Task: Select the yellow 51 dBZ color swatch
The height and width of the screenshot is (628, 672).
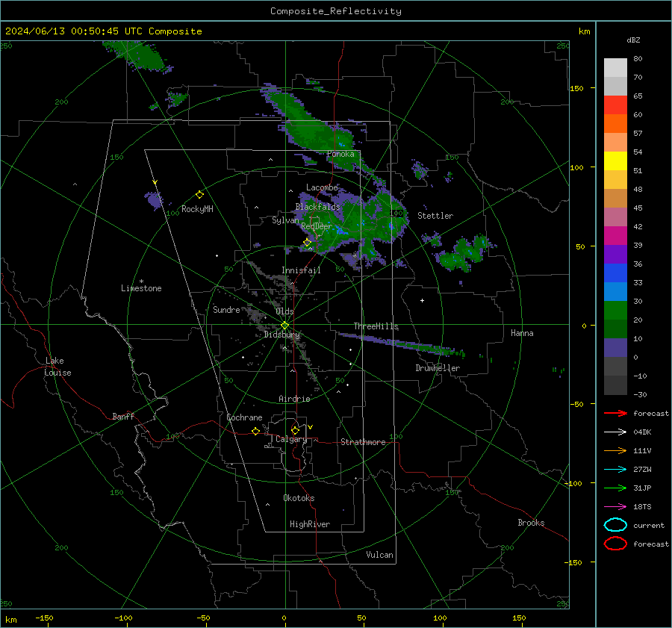Action: pyautogui.click(x=615, y=161)
